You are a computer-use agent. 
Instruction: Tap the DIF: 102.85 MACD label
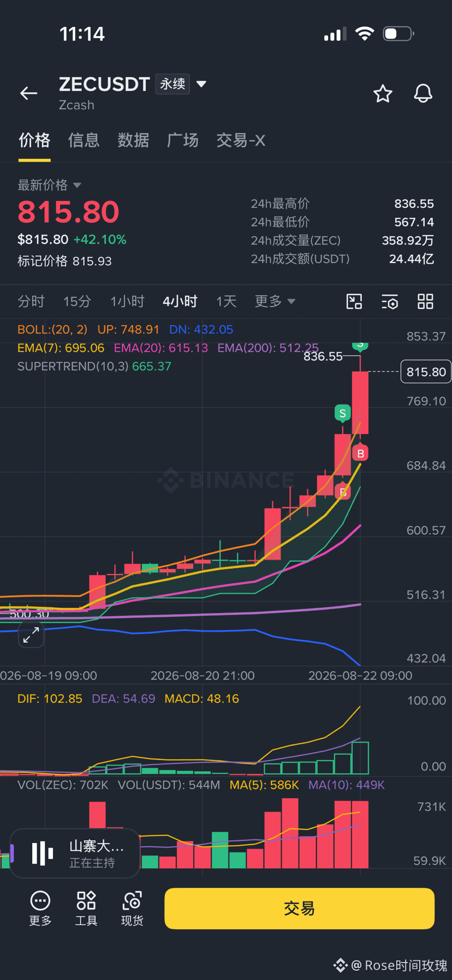point(50,699)
